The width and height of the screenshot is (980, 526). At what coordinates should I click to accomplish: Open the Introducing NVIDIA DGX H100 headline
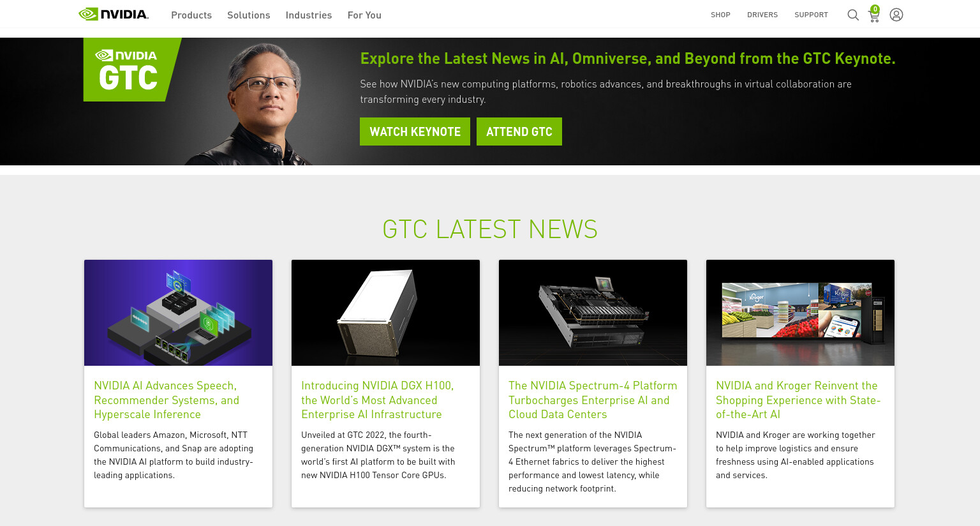point(378,400)
